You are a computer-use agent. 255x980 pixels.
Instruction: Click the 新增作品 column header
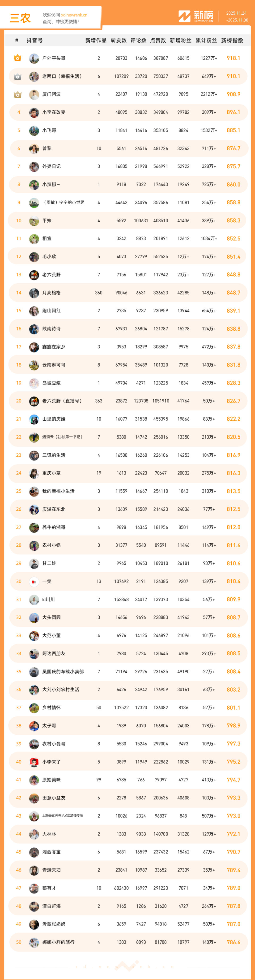pos(96,40)
